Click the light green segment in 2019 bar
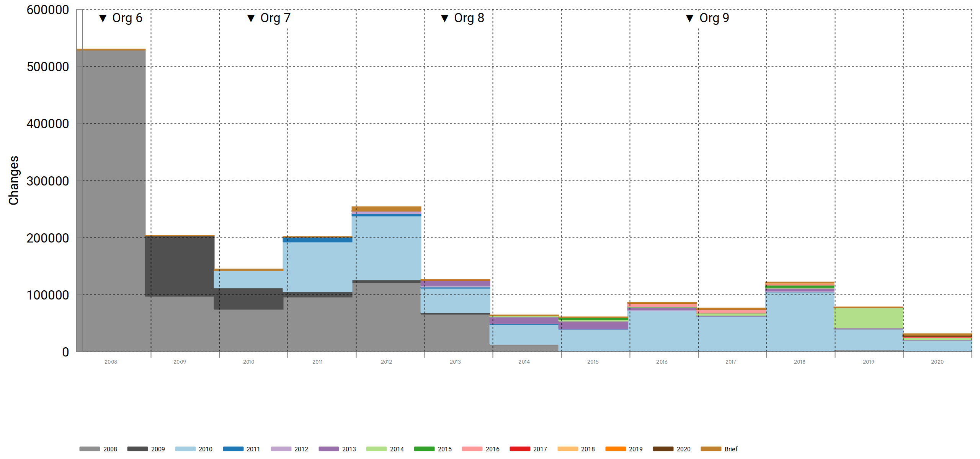This screenshot has width=980, height=459. (869, 318)
